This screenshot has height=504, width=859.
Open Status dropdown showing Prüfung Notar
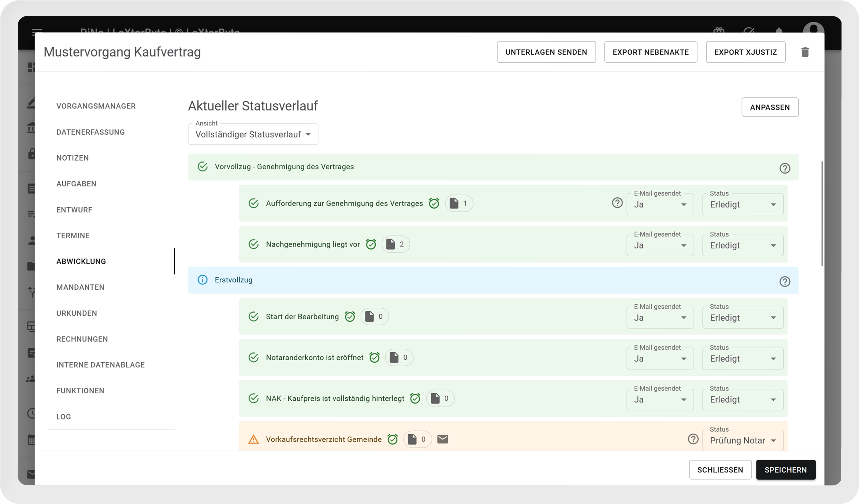pos(742,441)
